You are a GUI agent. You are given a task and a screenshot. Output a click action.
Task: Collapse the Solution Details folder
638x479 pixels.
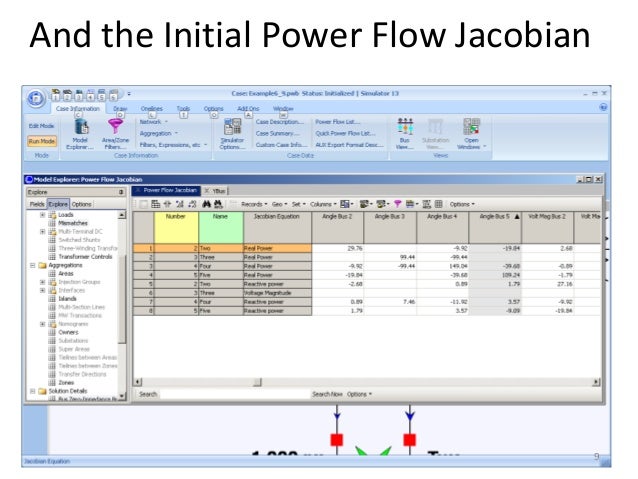click(33, 391)
